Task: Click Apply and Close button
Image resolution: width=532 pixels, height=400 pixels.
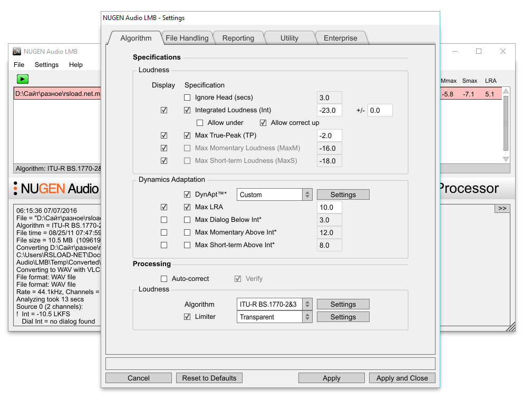Action: [402, 378]
